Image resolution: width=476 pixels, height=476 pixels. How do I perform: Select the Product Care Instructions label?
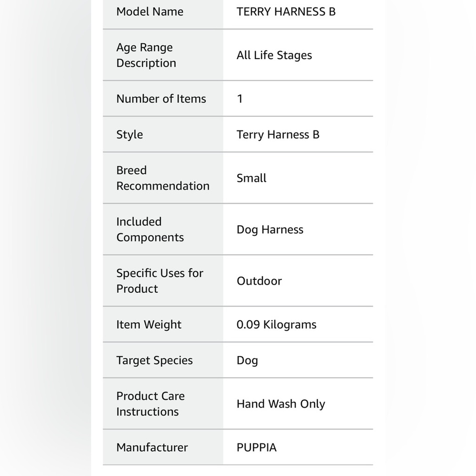click(x=150, y=404)
